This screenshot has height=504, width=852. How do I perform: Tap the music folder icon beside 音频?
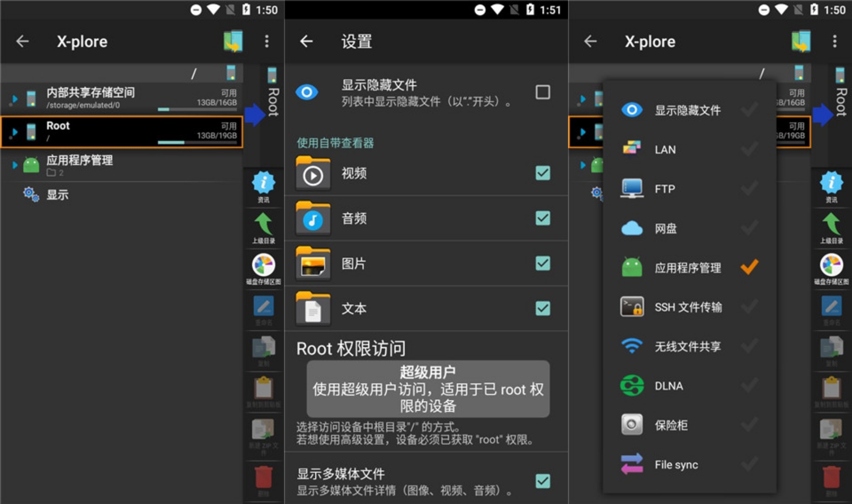pyautogui.click(x=313, y=218)
